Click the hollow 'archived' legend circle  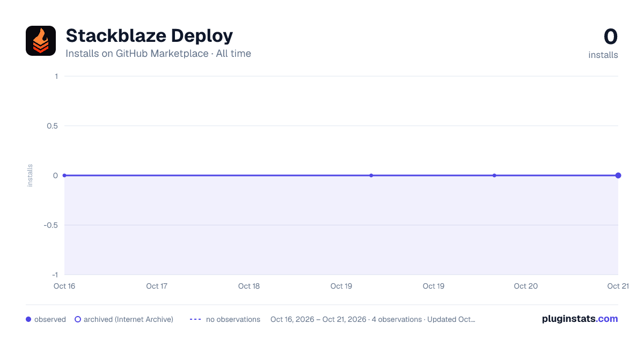click(78, 319)
